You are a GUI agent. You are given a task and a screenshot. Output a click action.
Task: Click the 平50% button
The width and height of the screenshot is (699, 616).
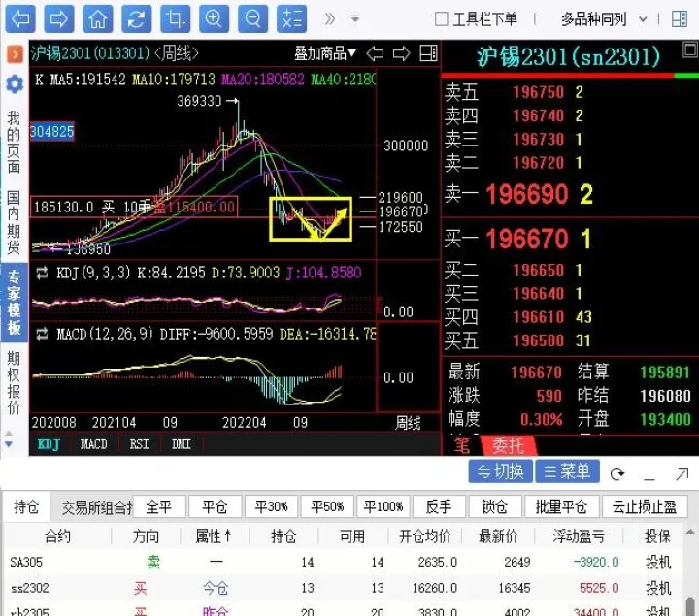[327, 506]
